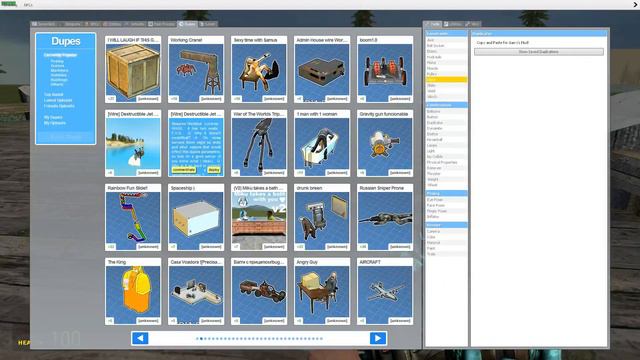Open Currently Popular dupes category

click(60, 55)
